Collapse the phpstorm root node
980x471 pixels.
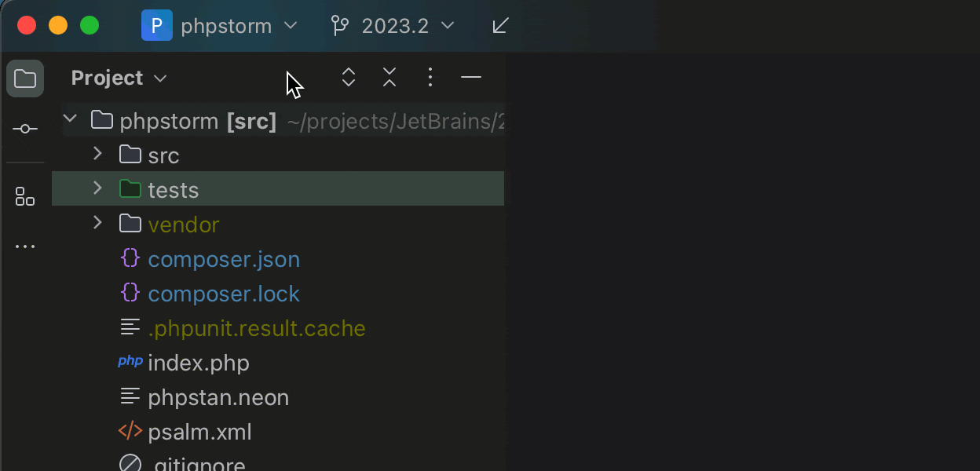pos(71,119)
